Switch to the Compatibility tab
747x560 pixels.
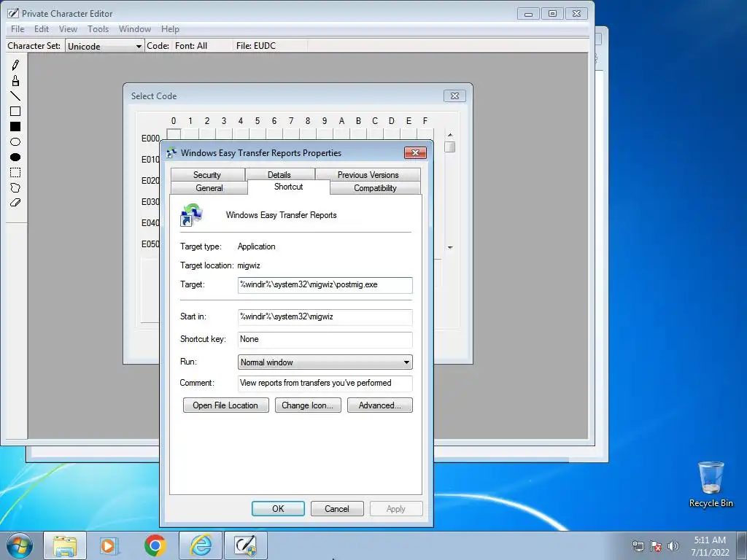375,188
